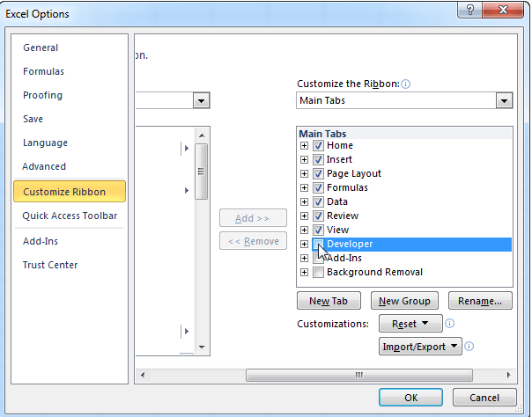Open the Advanced category
This screenshot has height=417, width=532.
[44, 166]
